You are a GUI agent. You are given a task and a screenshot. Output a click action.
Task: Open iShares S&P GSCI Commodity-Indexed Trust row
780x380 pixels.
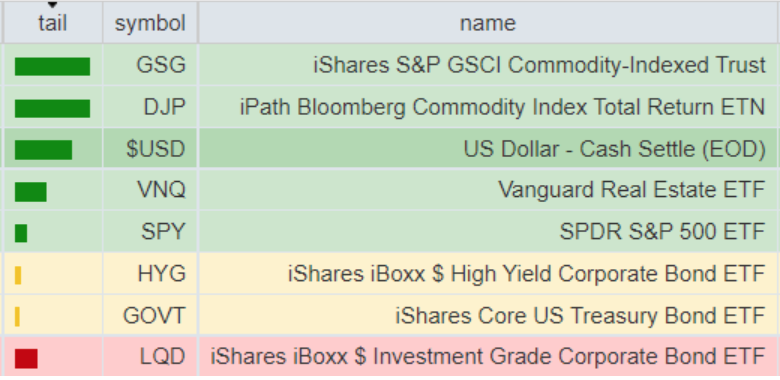coord(391,65)
